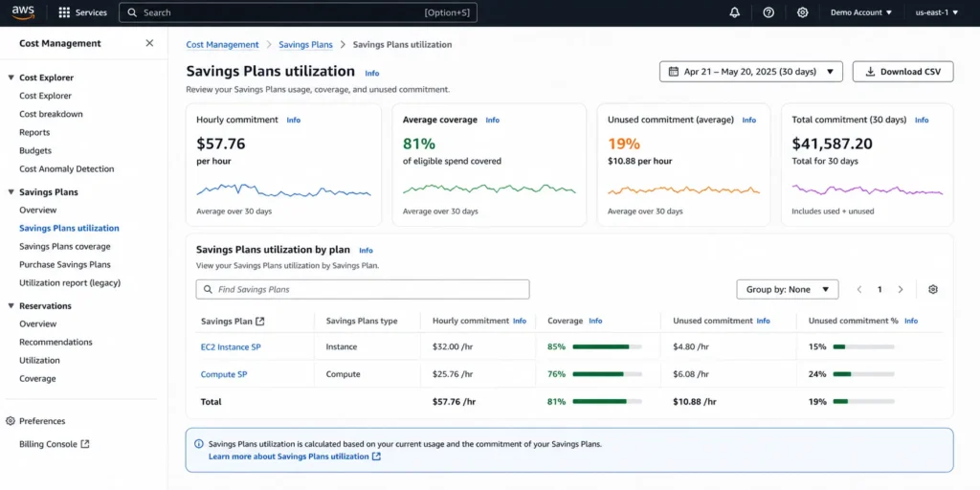Open Billing Console from sidebar
Viewport: 980px width, 490px height.
(55, 444)
